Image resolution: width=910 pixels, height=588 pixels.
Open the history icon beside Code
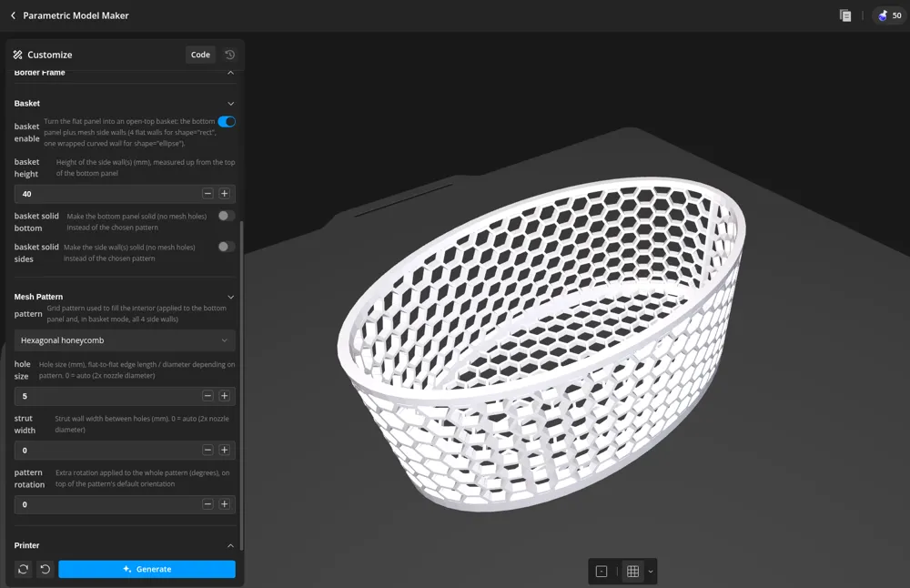pyautogui.click(x=230, y=55)
